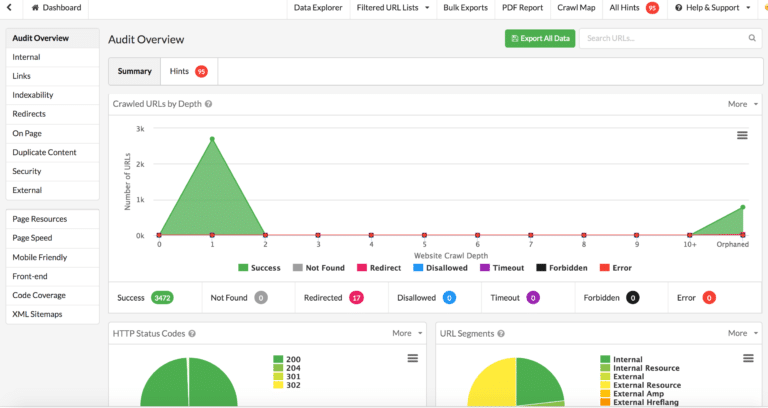Viewport: 768px width, 408px height.
Task: Click help icon beside URL Segments
Action: pyautogui.click(x=501, y=334)
